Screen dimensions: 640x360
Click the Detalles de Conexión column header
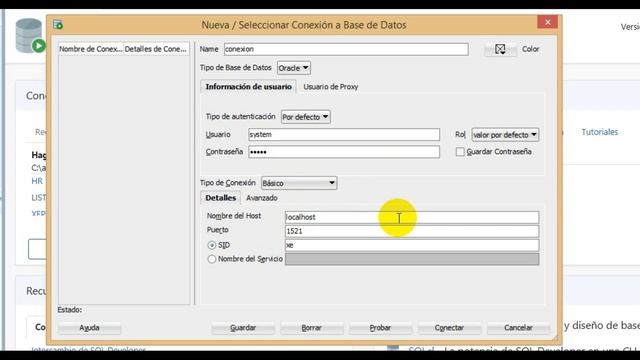click(x=156, y=49)
